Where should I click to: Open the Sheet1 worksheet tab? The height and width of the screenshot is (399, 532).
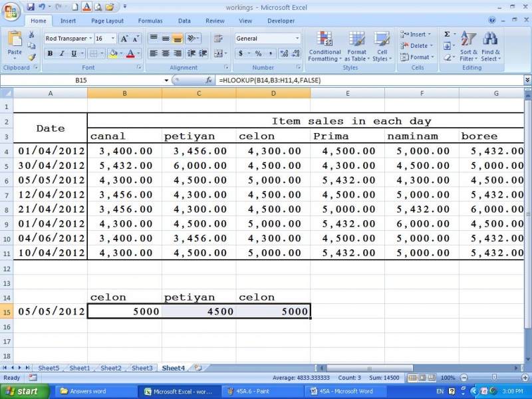(x=79, y=368)
